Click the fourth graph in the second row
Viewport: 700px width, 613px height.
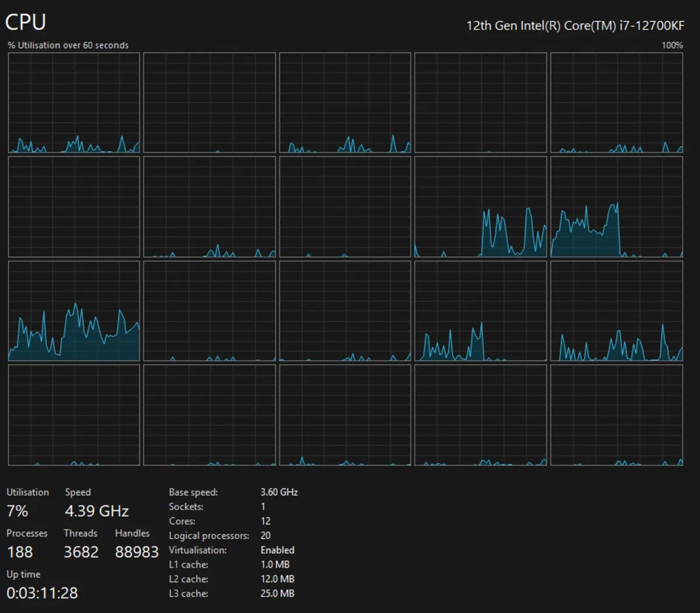(x=481, y=206)
